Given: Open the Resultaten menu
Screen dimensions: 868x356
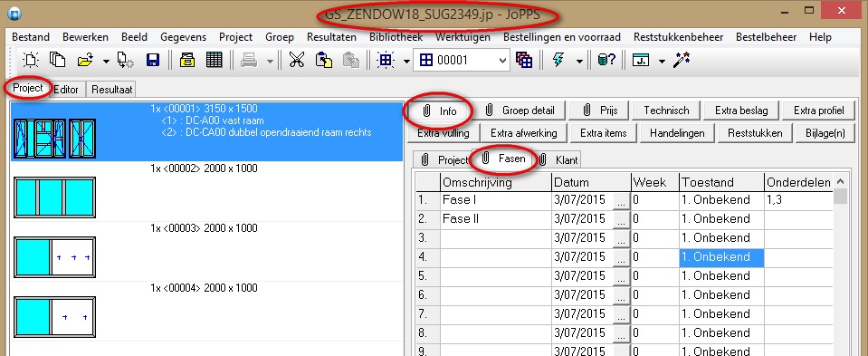Looking at the screenshot, I should pyautogui.click(x=331, y=37).
